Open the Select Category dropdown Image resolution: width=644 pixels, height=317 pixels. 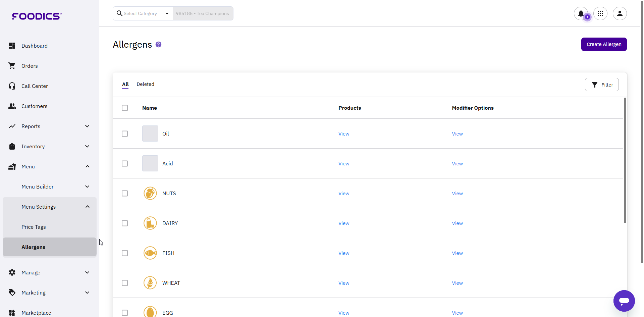143,13
